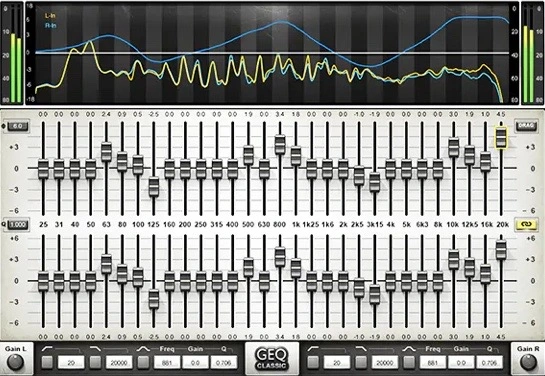This screenshot has width=545, height=376.
Task: Select the highlighted 20k fader in upper row
Action: click(x=501, y=137)
